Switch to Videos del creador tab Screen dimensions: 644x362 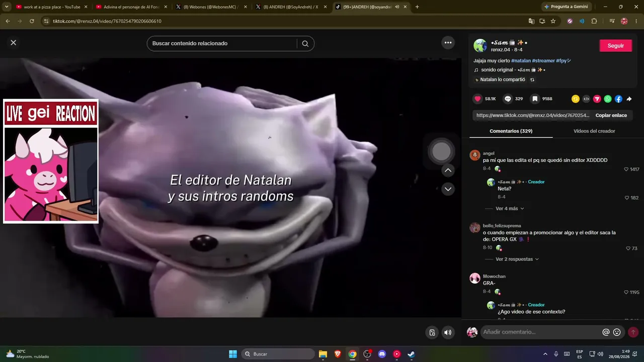point(594,131)
